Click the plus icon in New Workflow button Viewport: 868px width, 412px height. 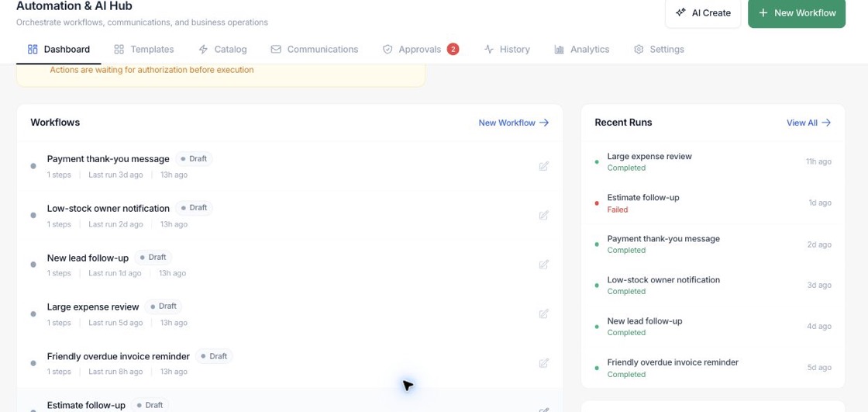763,12
